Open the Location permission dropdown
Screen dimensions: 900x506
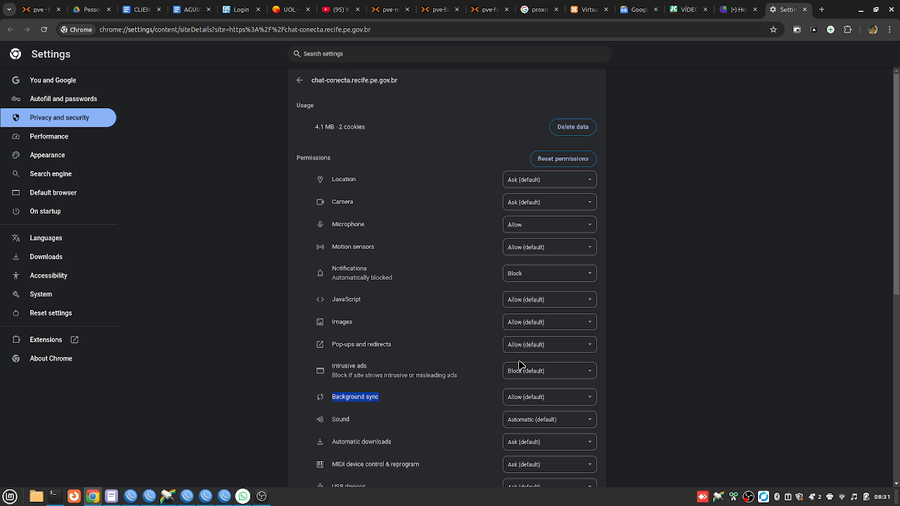549,180
